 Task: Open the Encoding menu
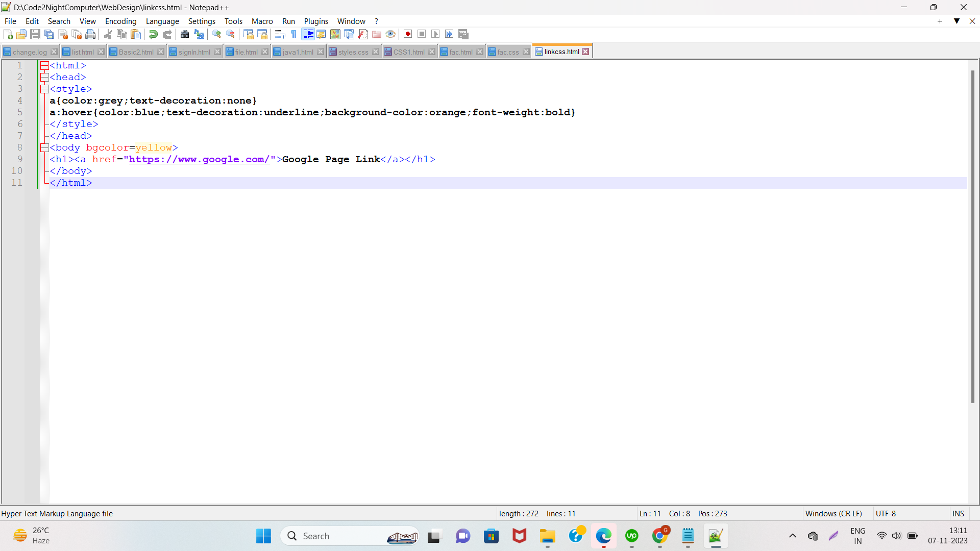click(120, 21)
